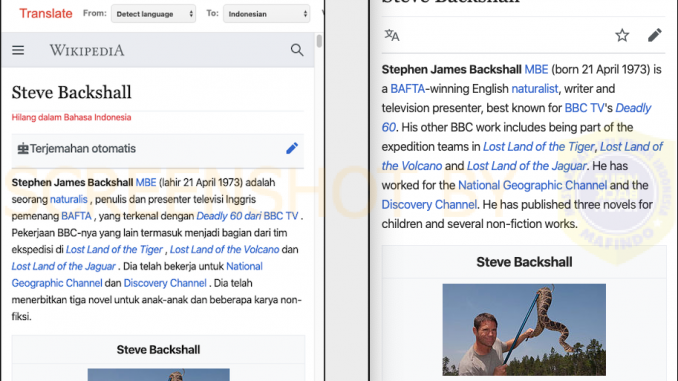
Task: Click the Translate logo link
Action: tap(45, 13)
